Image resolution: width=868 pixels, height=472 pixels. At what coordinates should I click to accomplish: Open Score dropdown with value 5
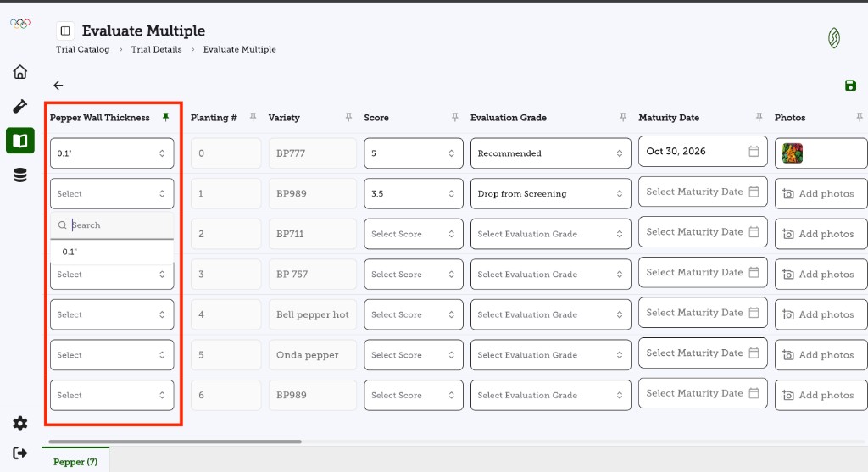pos(414,153)
